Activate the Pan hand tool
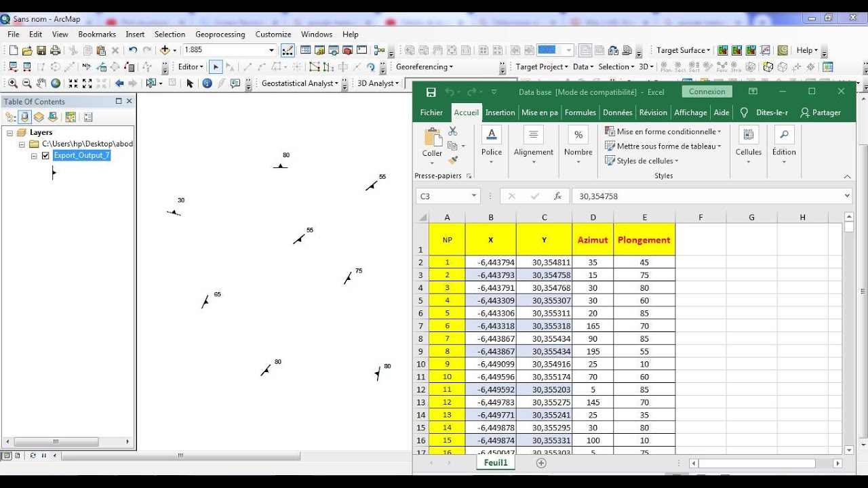This screenshot has width=868, height=488. pos(41,83)
